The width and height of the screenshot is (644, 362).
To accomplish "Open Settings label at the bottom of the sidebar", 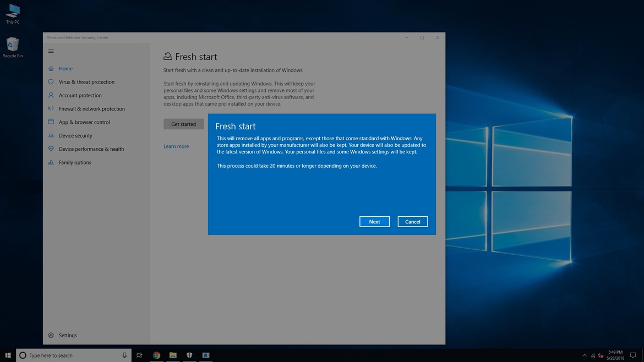I will click(x=68, y=336).
